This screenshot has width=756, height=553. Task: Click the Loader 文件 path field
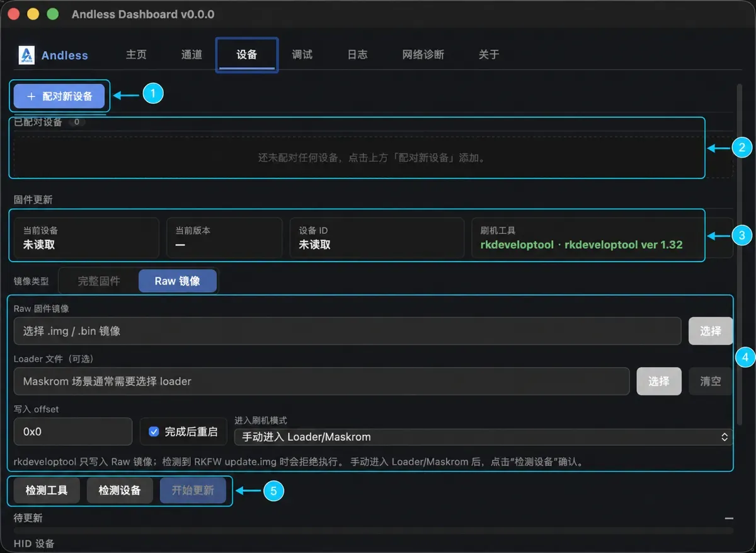[321, 381]
